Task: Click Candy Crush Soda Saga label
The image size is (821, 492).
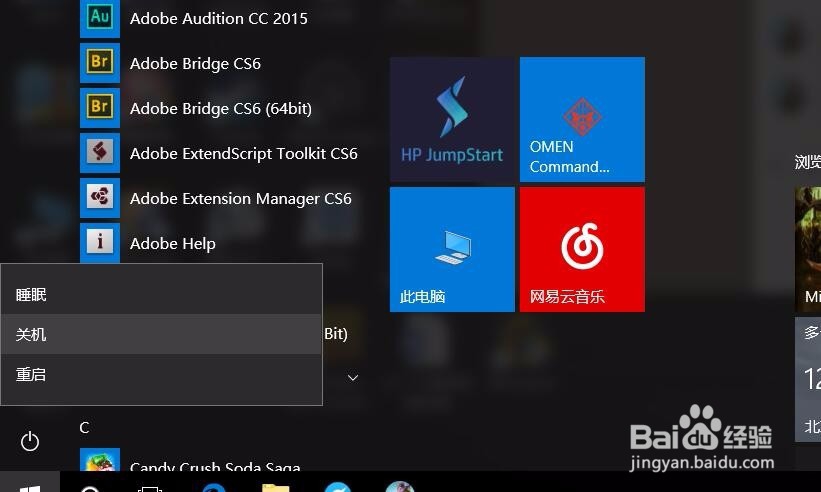Action: click(x=215, y=465)
